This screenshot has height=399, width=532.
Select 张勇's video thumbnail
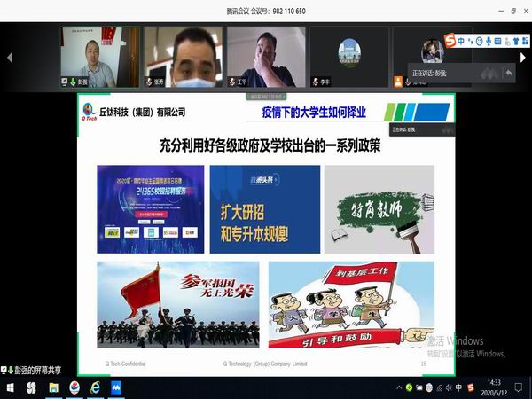184,57
